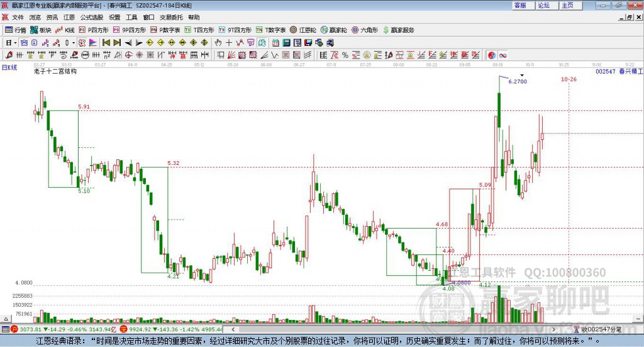Click the infinity loop icon

(x=502, y=55)
